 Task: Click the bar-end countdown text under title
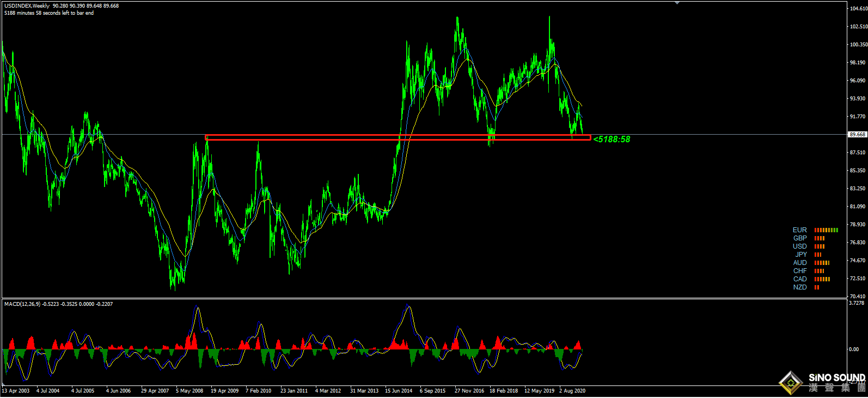(x=48, y=13)
